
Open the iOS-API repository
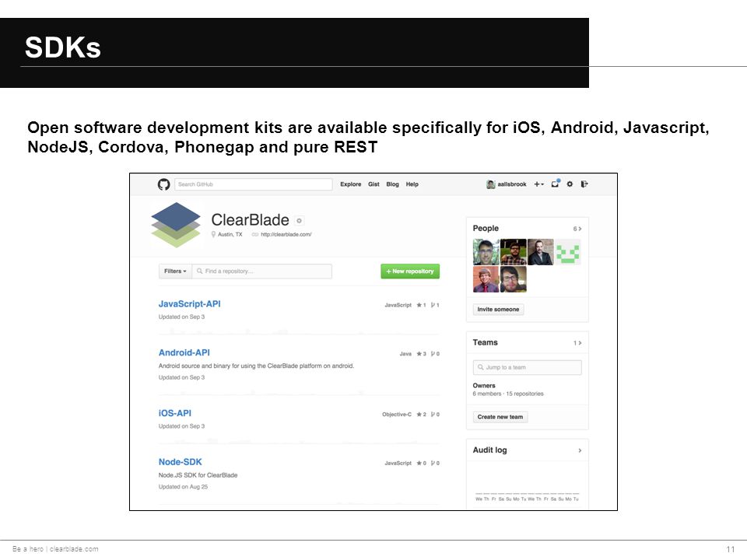pyautogui.click(x=175, y=413)
